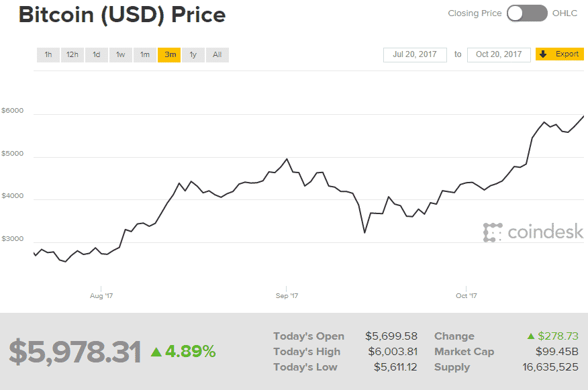This screenshot has width=588, height=390.
Task: Show All price history
Action: pos(217,55)
